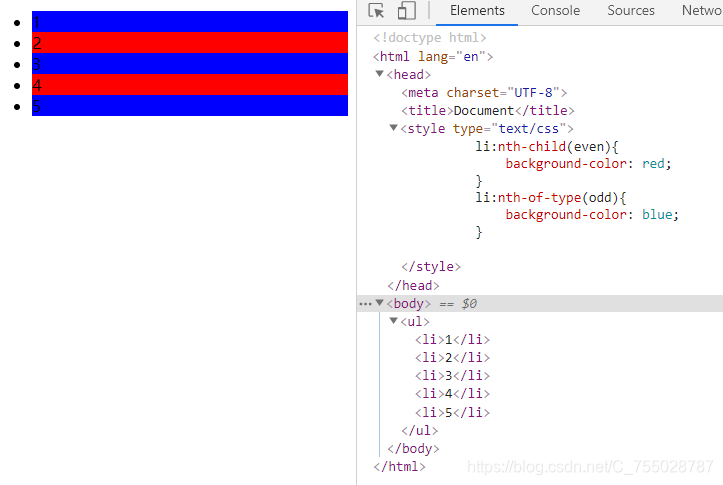723x485 pixels.
Task: Open the Network tab
Action: [x=702, y=11]
